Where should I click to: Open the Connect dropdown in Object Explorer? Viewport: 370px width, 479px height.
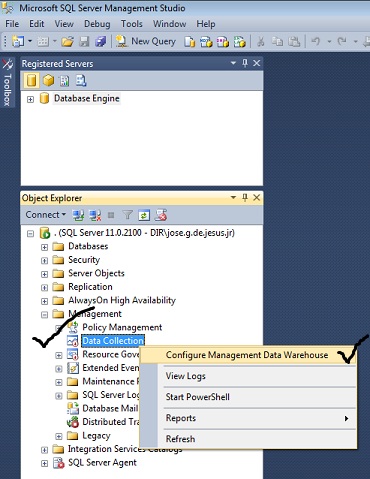46,215
